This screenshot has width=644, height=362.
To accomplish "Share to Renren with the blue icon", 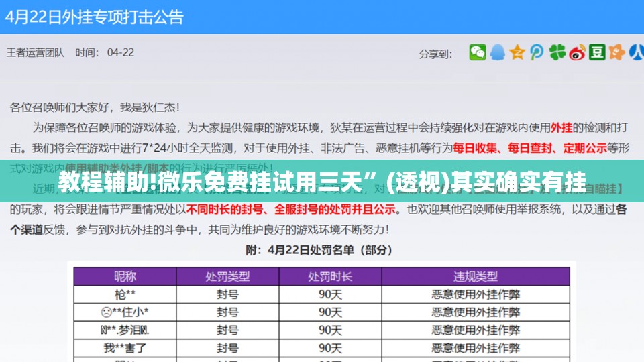I will 637,52.
